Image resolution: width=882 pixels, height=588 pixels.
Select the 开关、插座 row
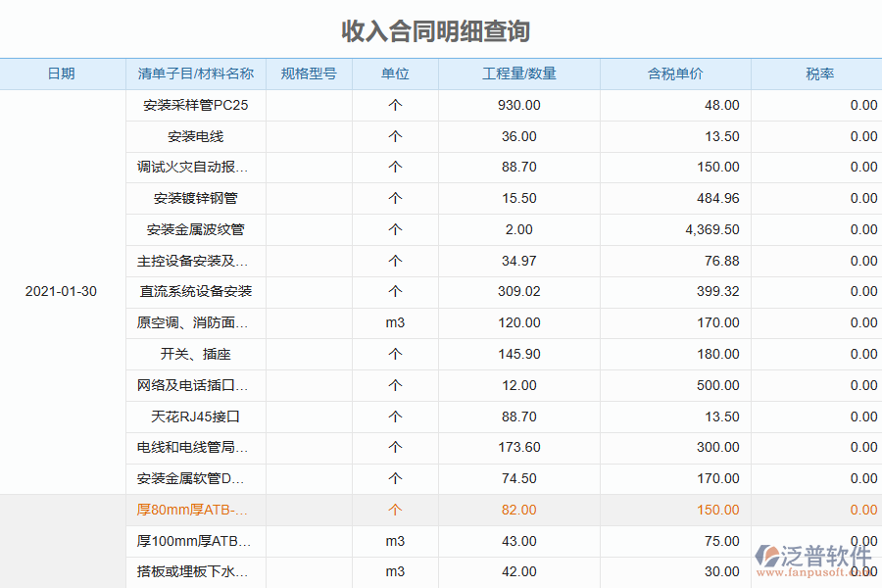(x=193, y=354)
